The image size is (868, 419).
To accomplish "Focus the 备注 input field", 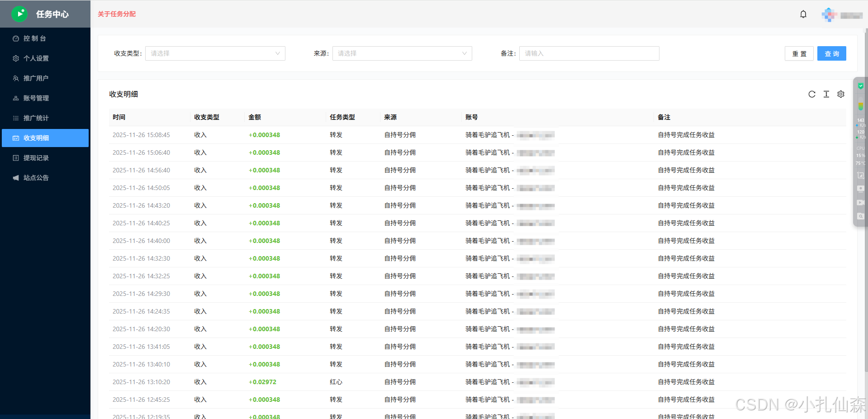I will click(589, 53).
